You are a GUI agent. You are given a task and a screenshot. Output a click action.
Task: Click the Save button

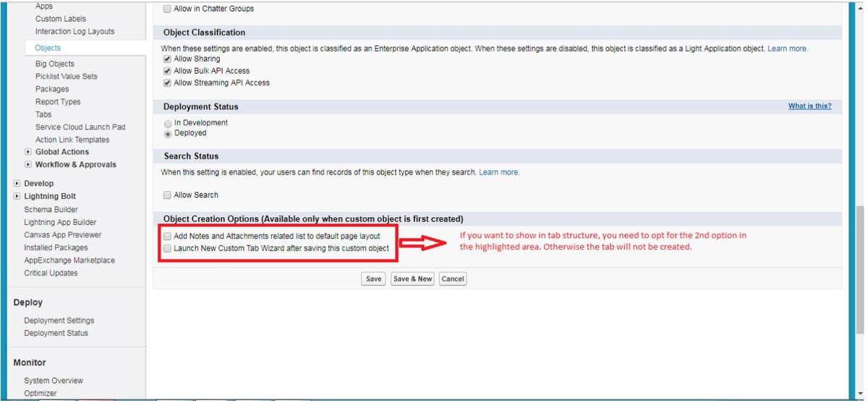click(x=373, y=279)
